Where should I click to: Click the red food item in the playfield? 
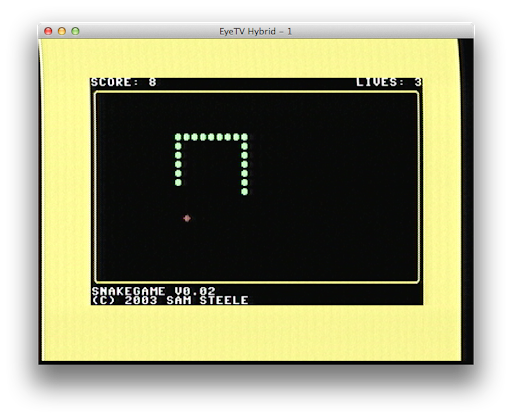187,218
